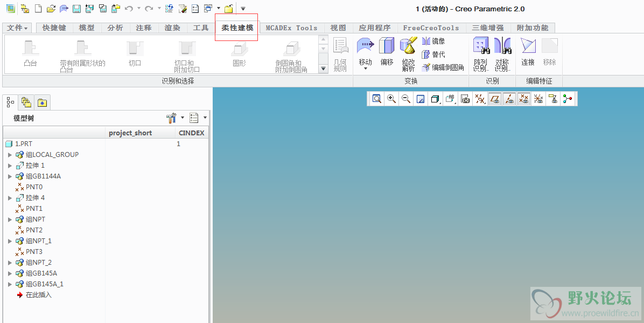The height and width of the screenshot is (323, 644).
Task: Open the display style cube dropdown
Action: pos(436,99)
